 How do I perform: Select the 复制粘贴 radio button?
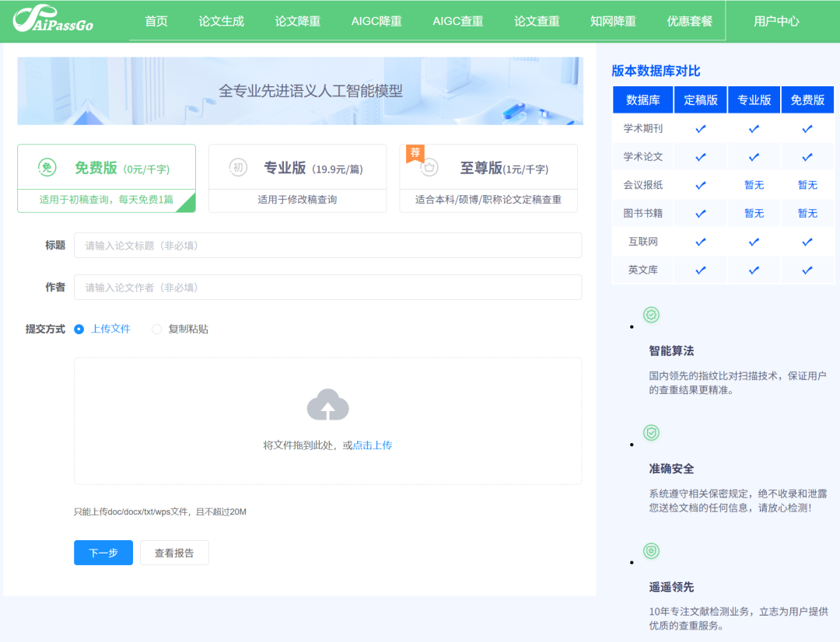pos(157,329)
